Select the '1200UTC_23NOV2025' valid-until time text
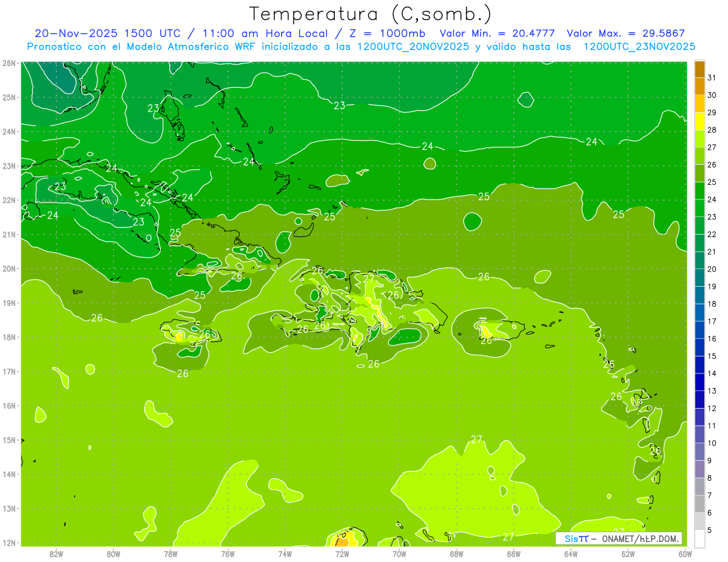728x562 pixels. coord(639,47)
